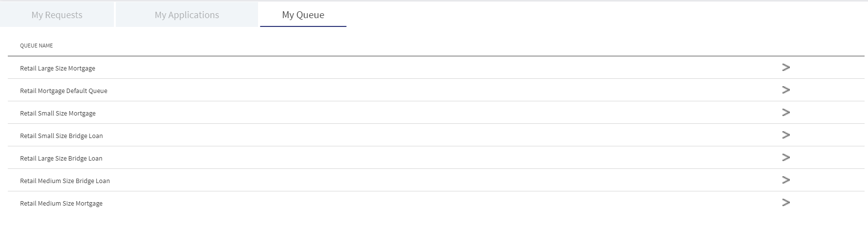Switch to the My Requests tab
Viewport: 868px width, 233px height.
[57, 15]
